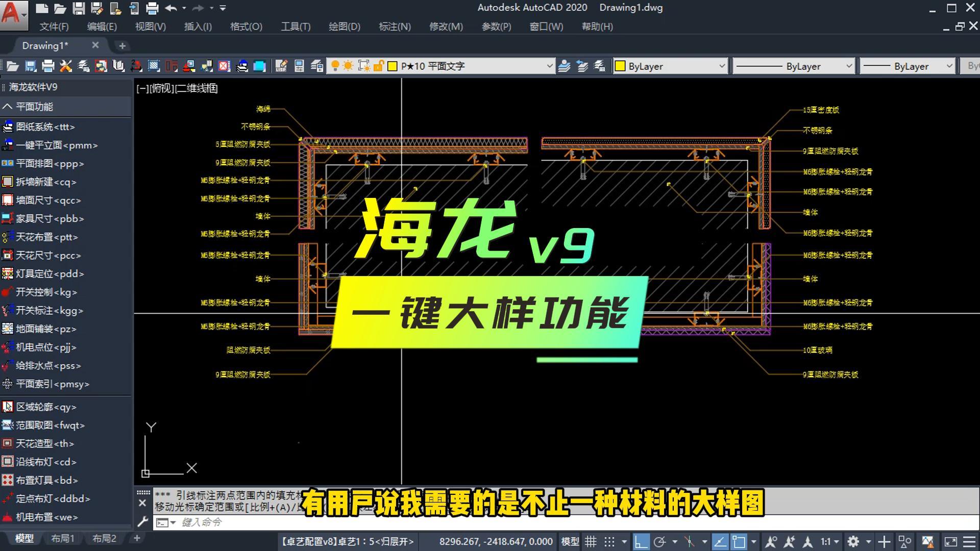
Task: Open the 帮助(H) menu
Action: pyautogui.click(x=597, y=27)
